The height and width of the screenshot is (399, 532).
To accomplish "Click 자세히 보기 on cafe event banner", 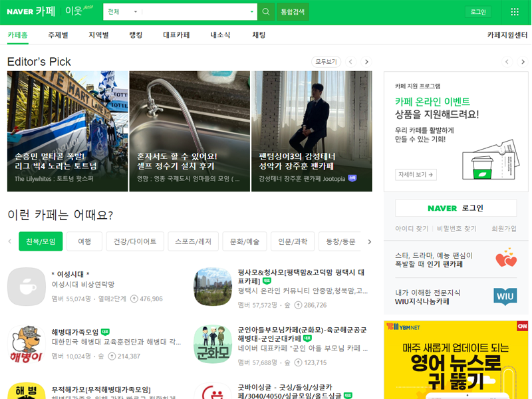I will 416,174.
